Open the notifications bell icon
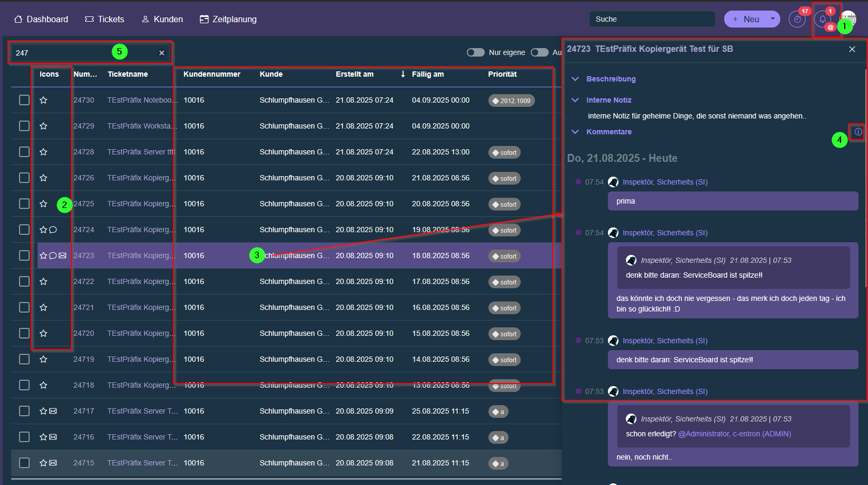 click(x=823, y=20)
